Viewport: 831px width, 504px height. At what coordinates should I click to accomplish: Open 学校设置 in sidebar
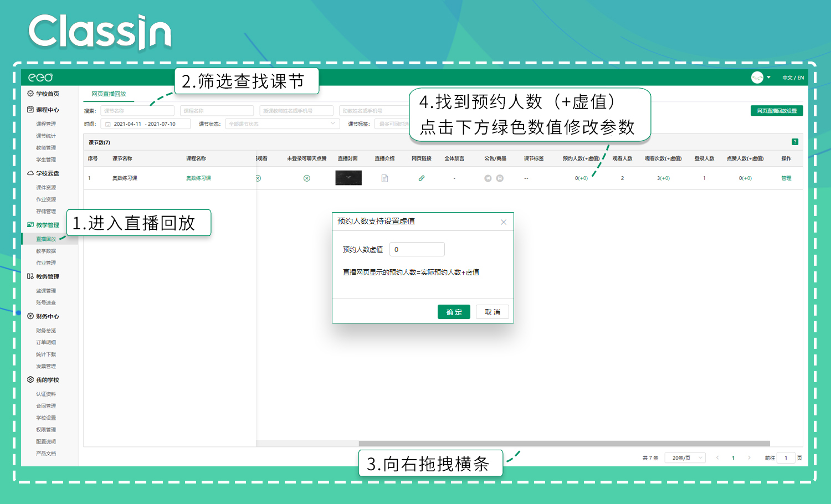tap(46, 418)
